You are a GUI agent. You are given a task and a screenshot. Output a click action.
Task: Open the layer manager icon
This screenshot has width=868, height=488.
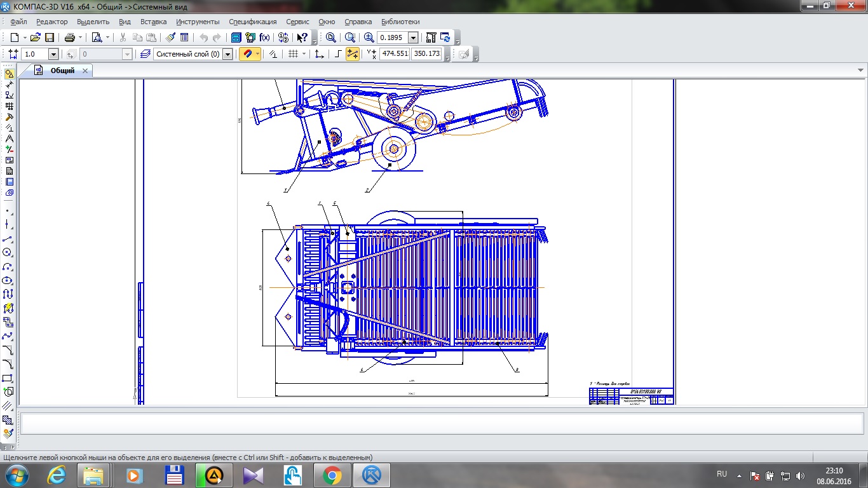[145, 54]
